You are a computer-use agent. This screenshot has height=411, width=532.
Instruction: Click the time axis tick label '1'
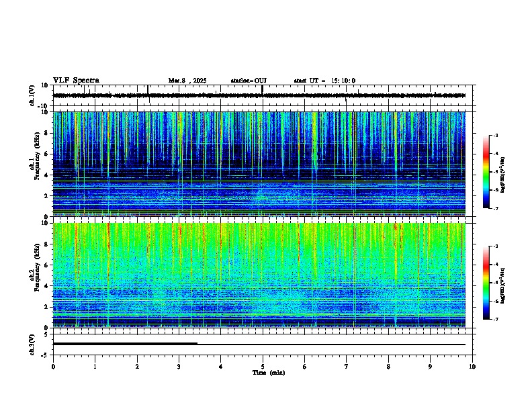(95, 367)
